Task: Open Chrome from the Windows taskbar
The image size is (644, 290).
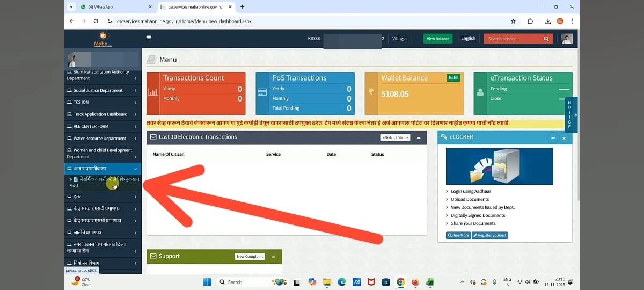Action: (400, 282)
